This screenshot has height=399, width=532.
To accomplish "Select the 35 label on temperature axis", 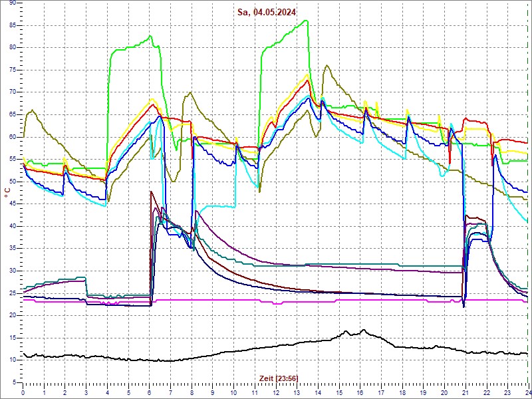I will pyautogui.click(x=13, y=249).
